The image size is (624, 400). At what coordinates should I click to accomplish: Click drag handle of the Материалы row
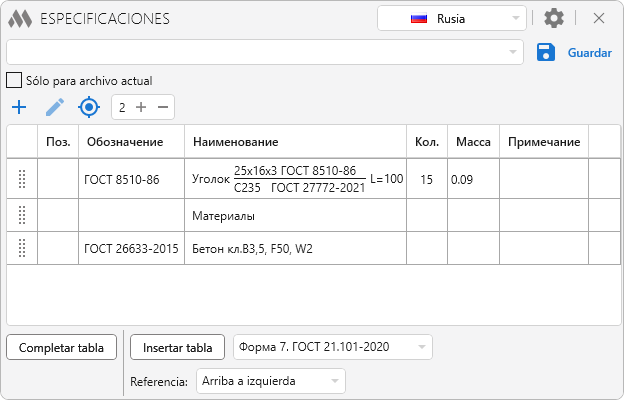tap(22, 215)
